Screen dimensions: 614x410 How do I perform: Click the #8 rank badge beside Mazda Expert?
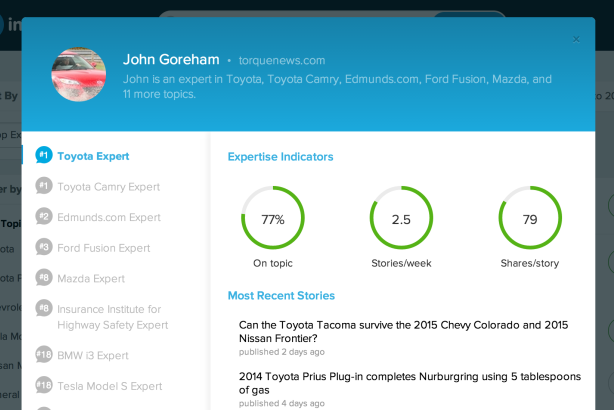pos(43,277)
